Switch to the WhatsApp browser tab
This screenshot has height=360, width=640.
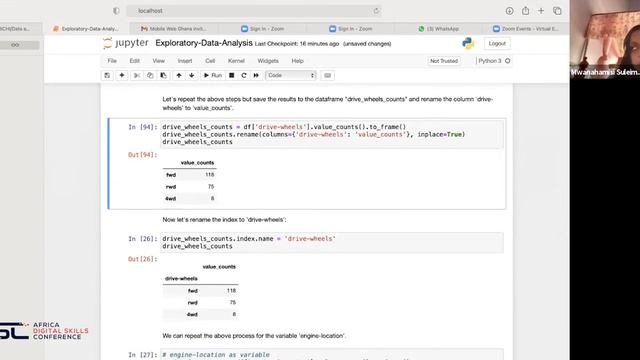click(x=438, y=29)
